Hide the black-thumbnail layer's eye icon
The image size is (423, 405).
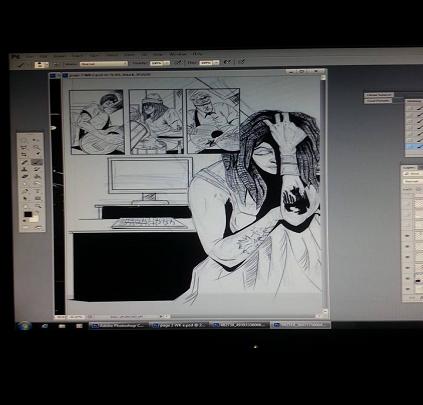tap(407, 278)
